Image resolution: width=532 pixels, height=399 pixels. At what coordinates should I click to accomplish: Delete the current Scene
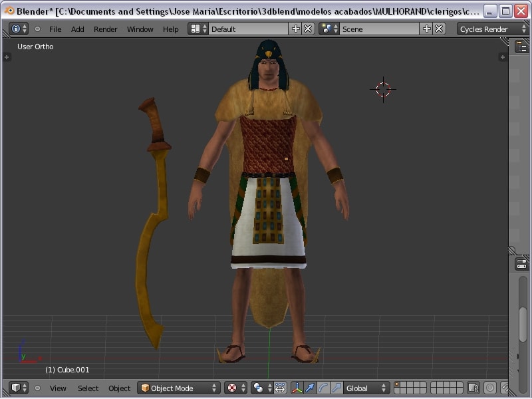tap(439, 29)
